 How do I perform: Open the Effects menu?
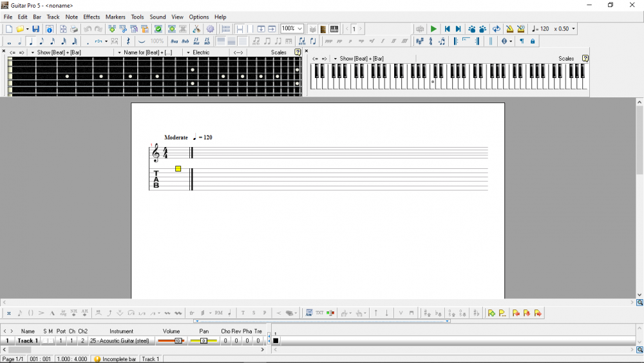tap(91, 17)
